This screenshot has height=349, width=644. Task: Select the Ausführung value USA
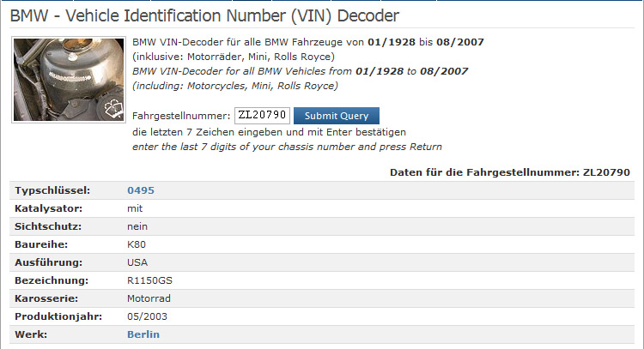point(137,262)
